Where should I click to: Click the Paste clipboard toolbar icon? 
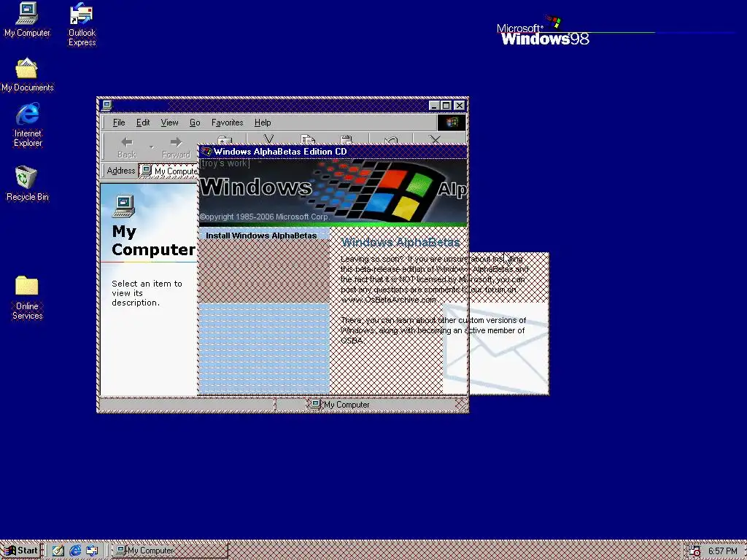coord(347,139)
